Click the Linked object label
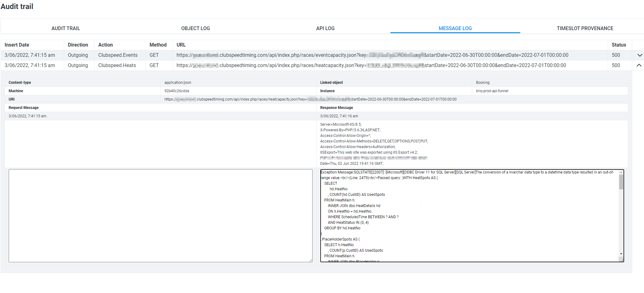 click(331, 83)
